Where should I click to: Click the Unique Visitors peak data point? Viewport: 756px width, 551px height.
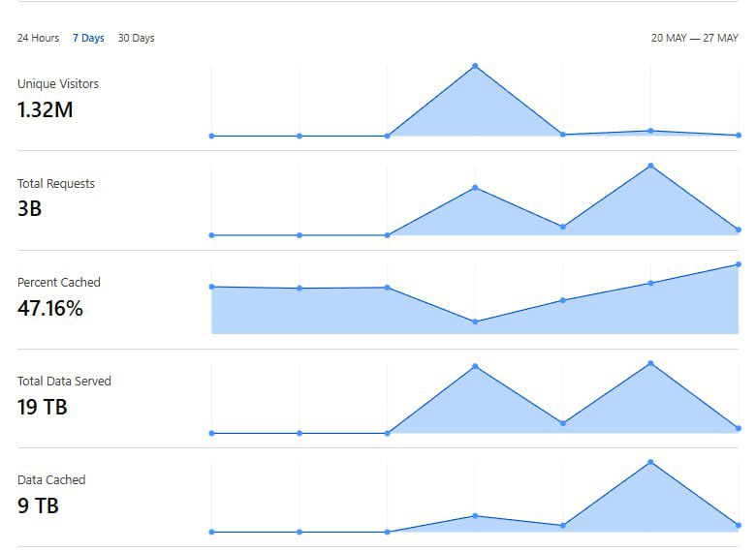click(475, 66)
